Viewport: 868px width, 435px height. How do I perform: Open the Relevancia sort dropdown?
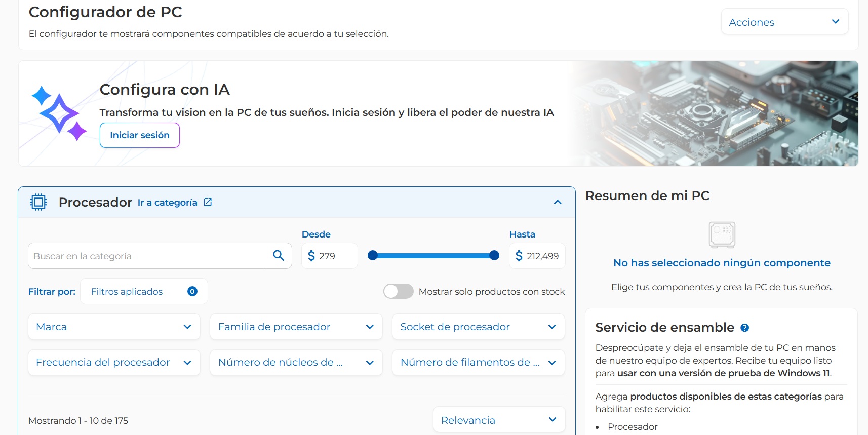pyautogui.click(x=499, y=420)
